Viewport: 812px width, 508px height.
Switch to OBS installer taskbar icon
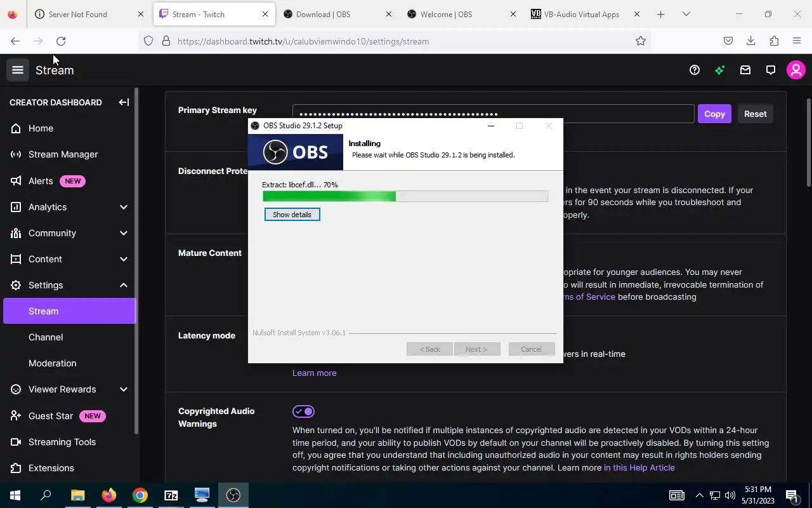(x=233, y=495)
